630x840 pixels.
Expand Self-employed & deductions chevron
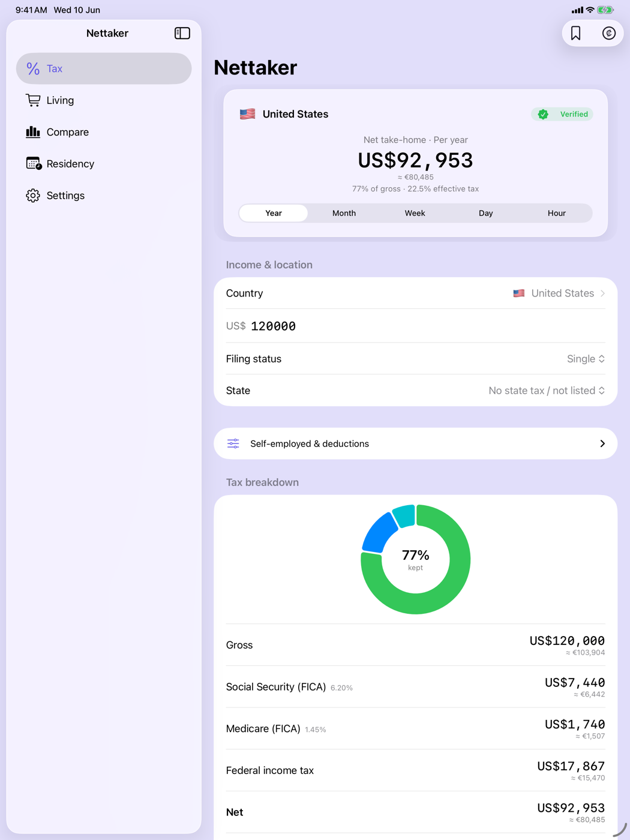[x=602, y=443]
